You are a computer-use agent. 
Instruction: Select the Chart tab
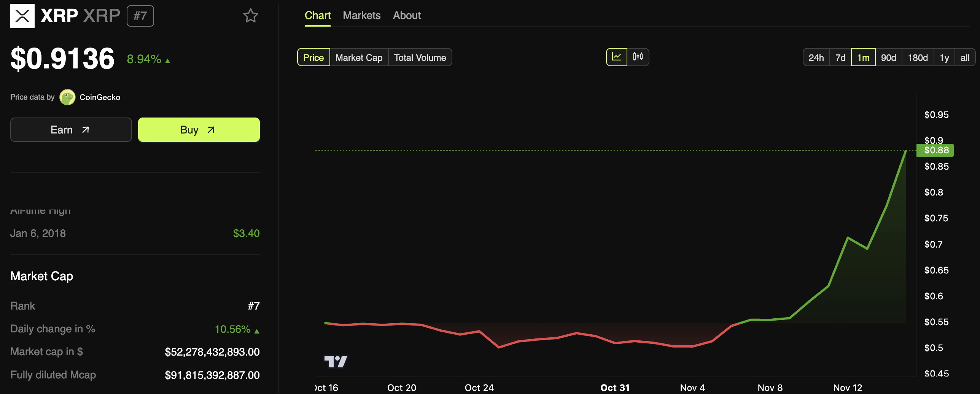click(x=317, y=15)
